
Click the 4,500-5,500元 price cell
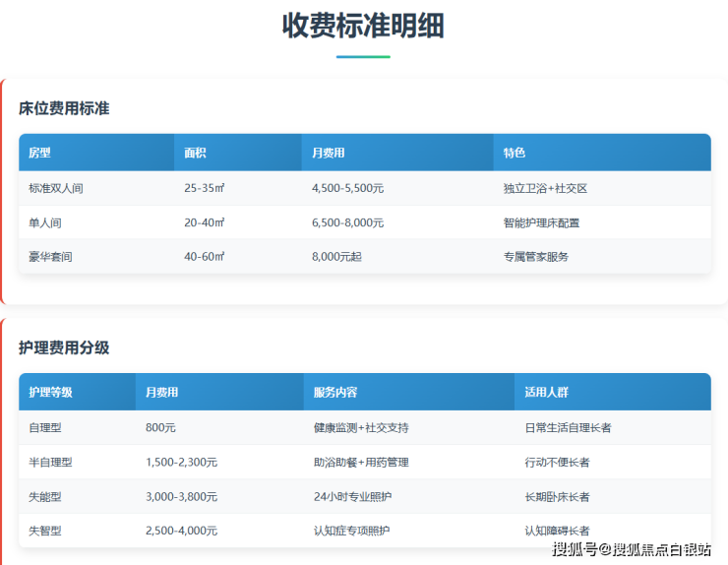tap(347, 188)
